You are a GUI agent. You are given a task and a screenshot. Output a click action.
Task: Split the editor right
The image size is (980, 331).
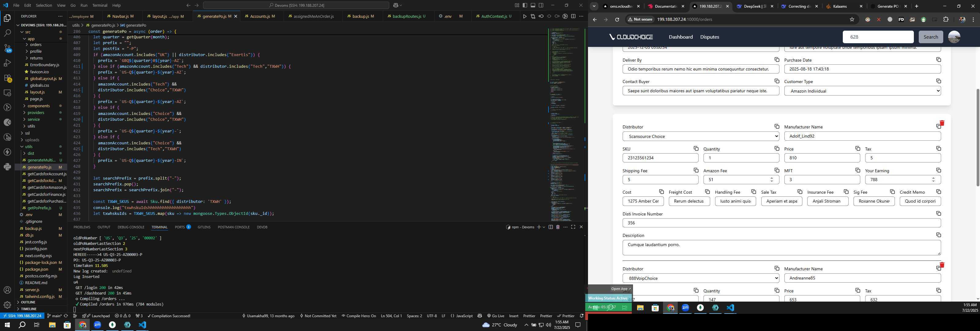(x=573, y=16)
